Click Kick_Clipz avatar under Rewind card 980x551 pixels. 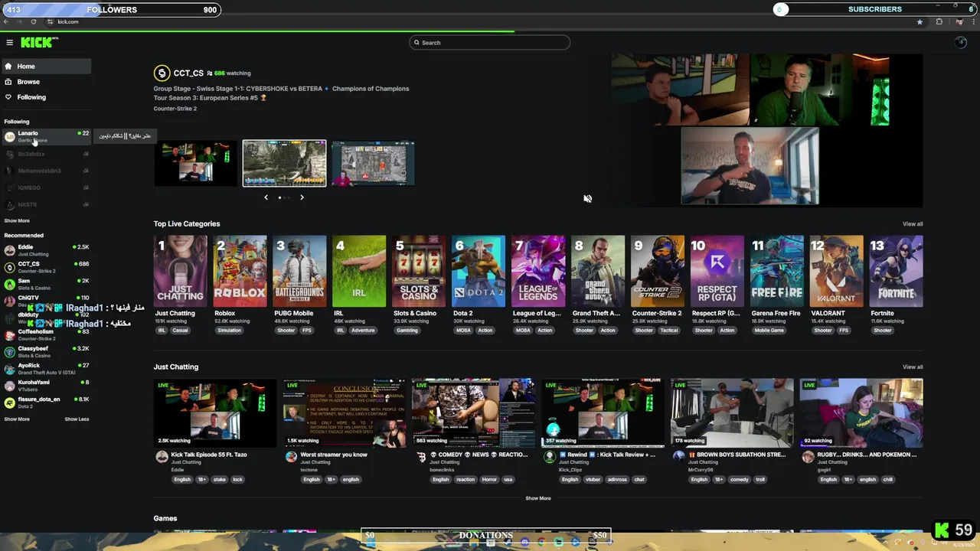550,457
